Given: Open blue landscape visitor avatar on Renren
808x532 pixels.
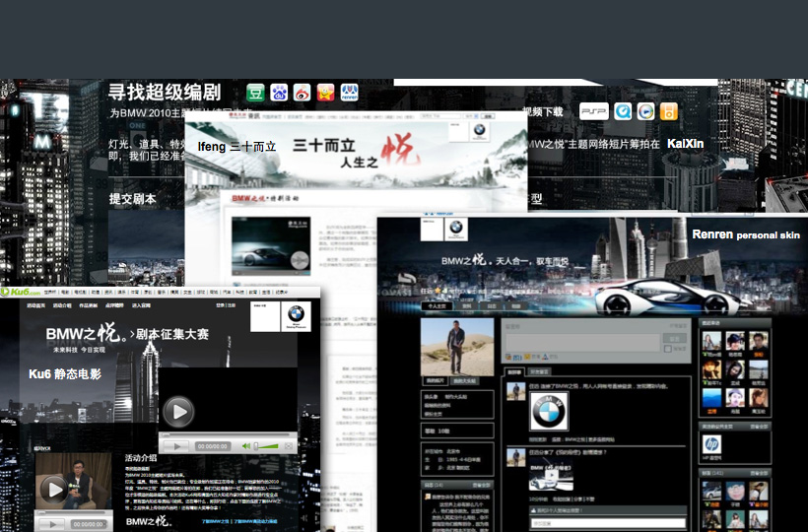Looking at the screenshot, I should pos(711,399).
